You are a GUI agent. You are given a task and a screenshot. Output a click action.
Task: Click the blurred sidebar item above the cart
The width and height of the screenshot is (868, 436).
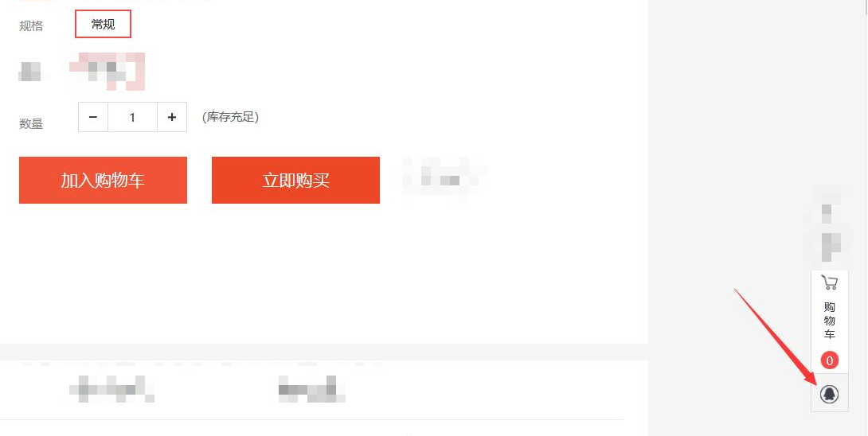coord(827,227)
